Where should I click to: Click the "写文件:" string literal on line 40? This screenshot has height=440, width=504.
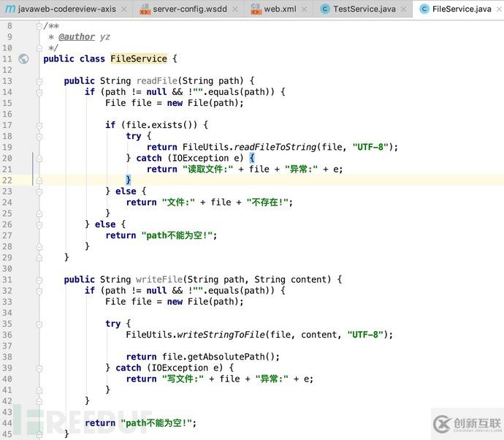click(183, 379)
